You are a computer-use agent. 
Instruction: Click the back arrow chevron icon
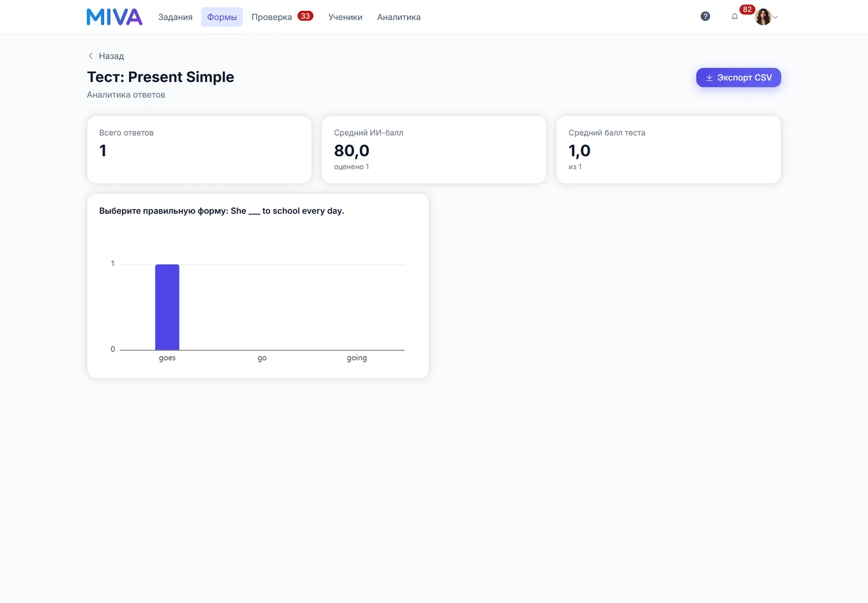[91, 56]
